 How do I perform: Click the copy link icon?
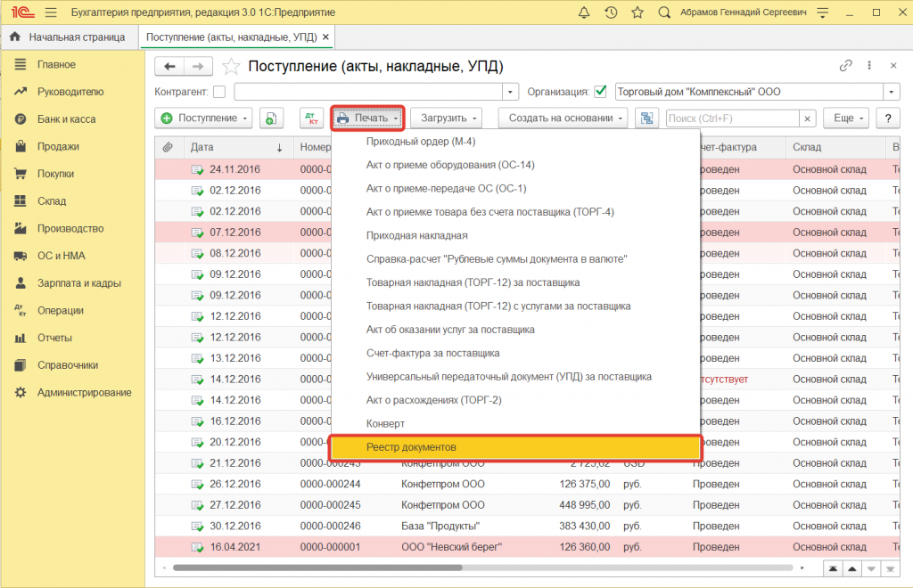pos(846,66)
